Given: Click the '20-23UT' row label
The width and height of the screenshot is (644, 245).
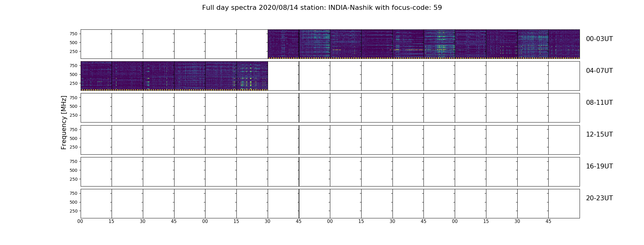Looking at the screenshot, I should [x=599, y=198].
